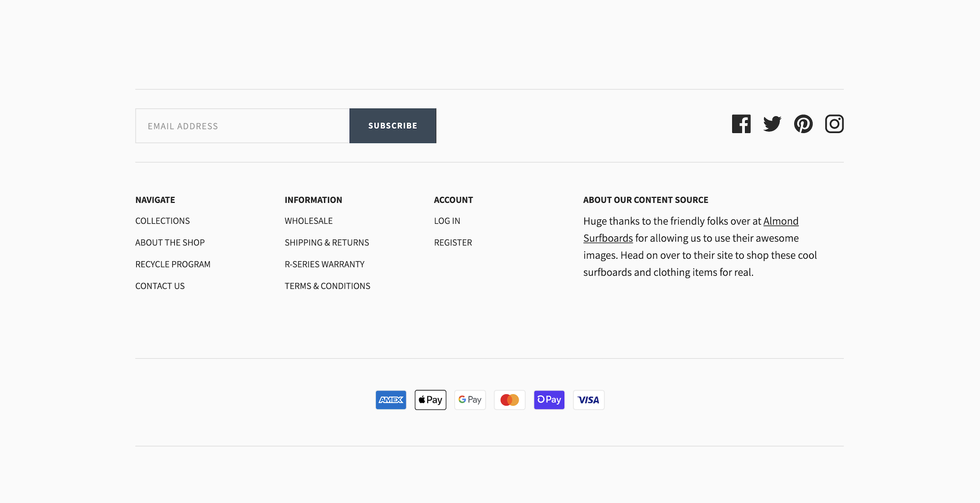Click the Log In account link
This screenshot has width=980, height=503.
(447, 221)
